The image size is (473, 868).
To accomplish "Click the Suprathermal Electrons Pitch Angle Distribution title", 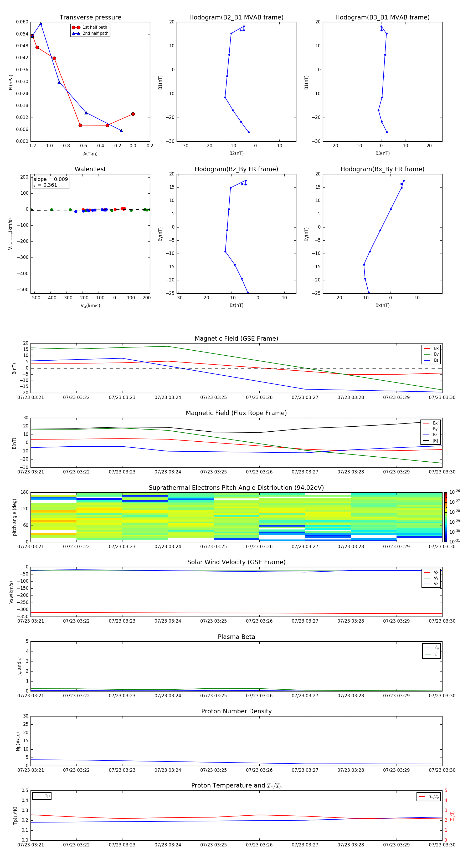I will [x=236, y=488].
